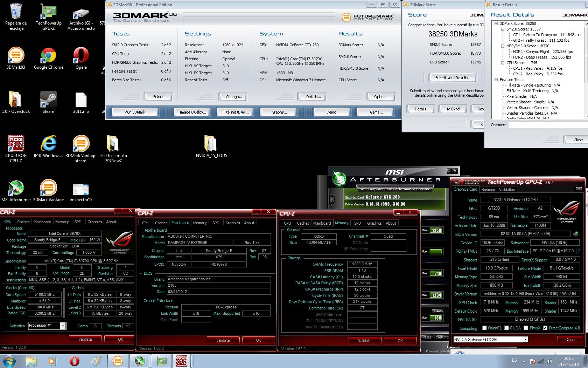Screen dimensions: 588x368
Task: Open the NVIDIA_15_LODS folder
Action: click(x=211, y=146)
